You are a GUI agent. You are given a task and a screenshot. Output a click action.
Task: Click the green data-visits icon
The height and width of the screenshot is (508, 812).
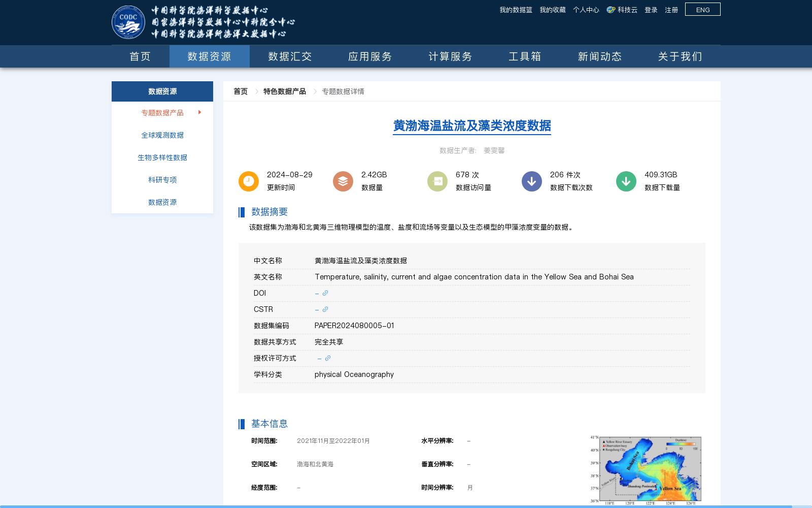pyautogui.click(x=437, y=181)
